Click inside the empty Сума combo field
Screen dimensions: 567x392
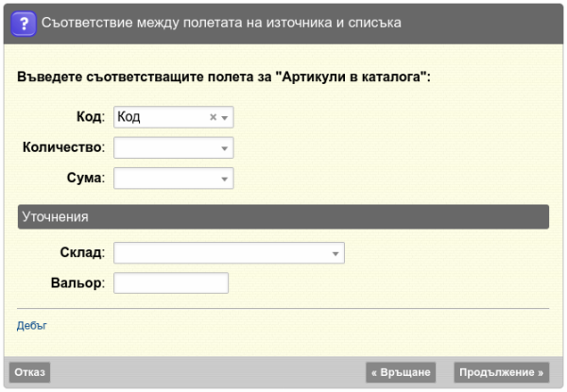(166, 179)
